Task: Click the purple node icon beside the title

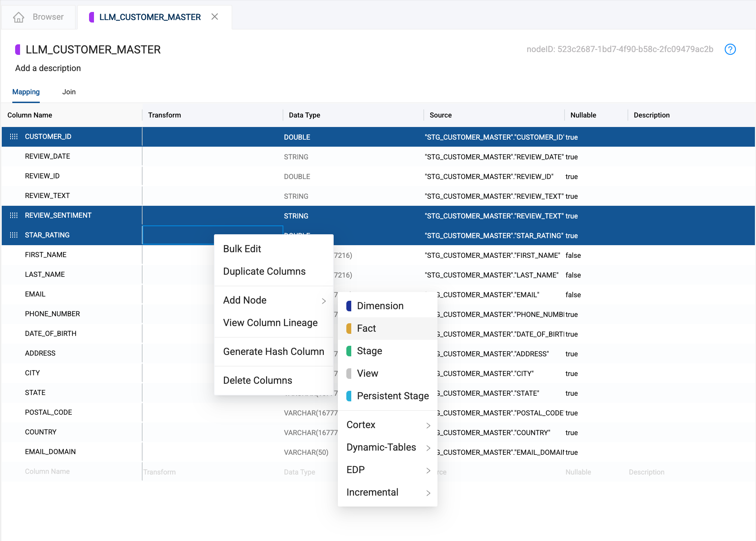Action: 18,50
